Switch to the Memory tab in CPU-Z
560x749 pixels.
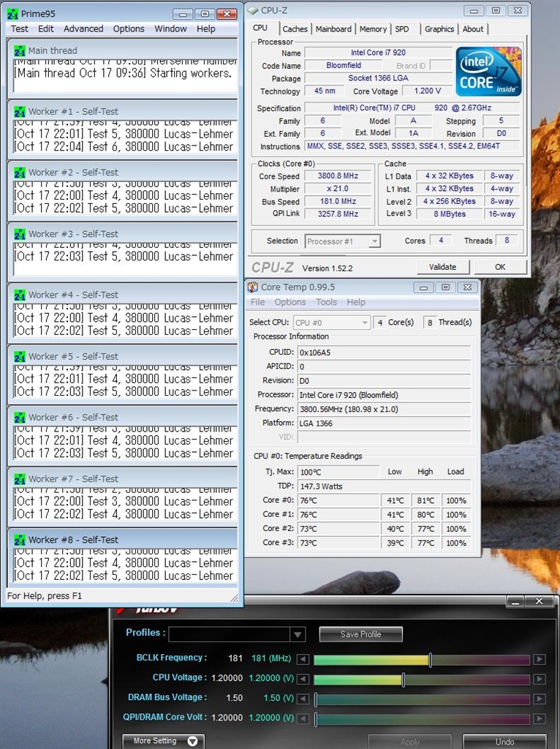(x=373, y=29)
